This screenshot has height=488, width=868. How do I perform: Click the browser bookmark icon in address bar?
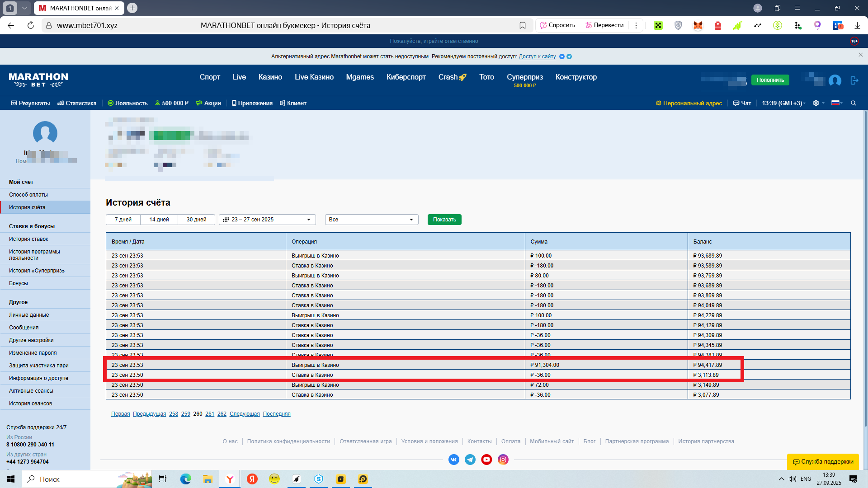click(523, 25)
